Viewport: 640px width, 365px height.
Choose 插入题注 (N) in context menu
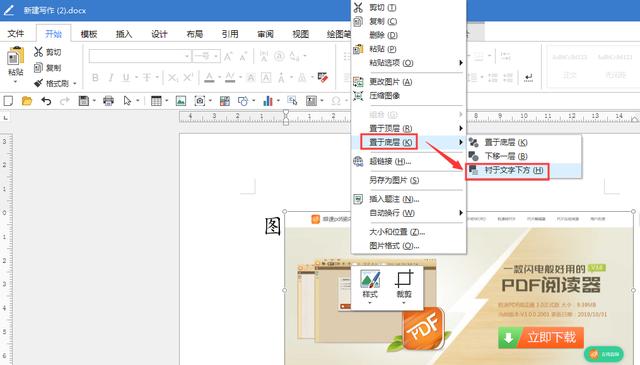click(408, 199)
